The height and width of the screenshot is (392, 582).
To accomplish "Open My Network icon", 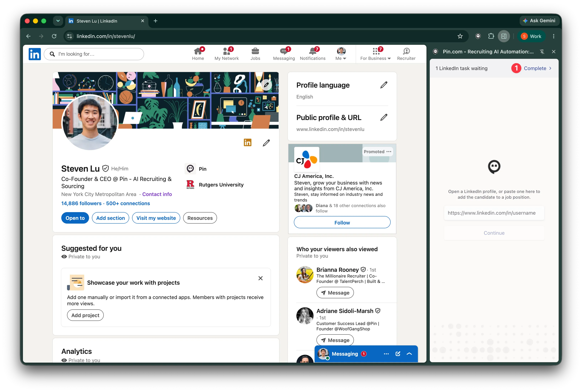I will (x=226, y=54).
